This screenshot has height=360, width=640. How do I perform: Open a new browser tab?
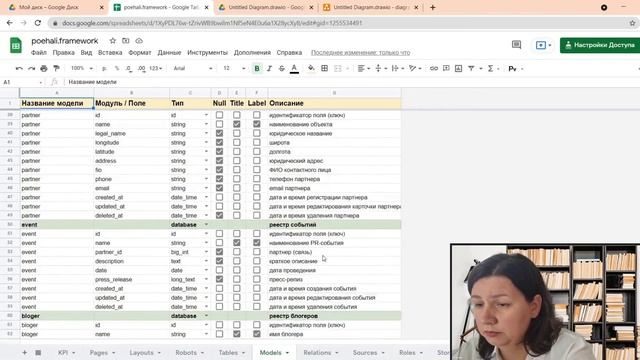[433, 7]
